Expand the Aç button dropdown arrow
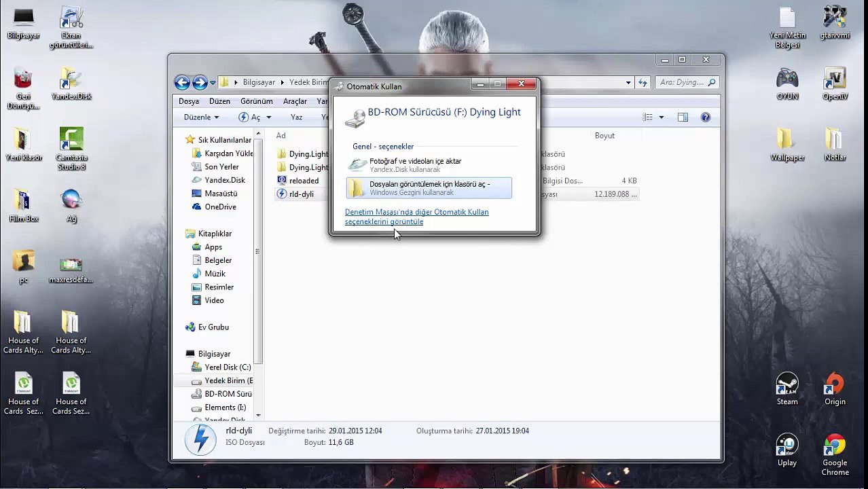This screenshot has width=868, height=489. click(x=268, y=117)
